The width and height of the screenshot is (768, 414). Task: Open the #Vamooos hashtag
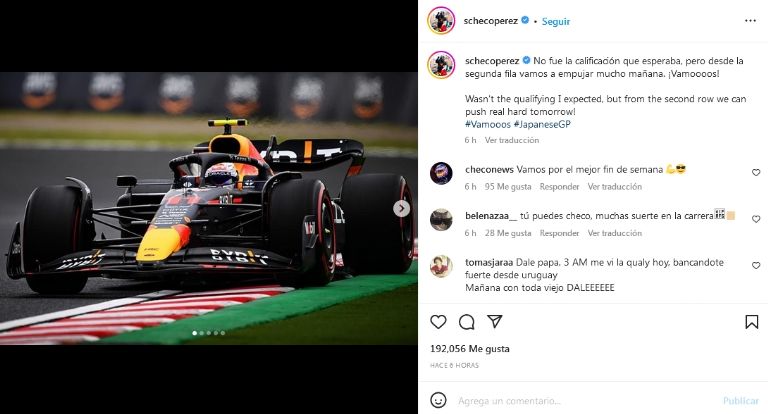pos(488,124)
